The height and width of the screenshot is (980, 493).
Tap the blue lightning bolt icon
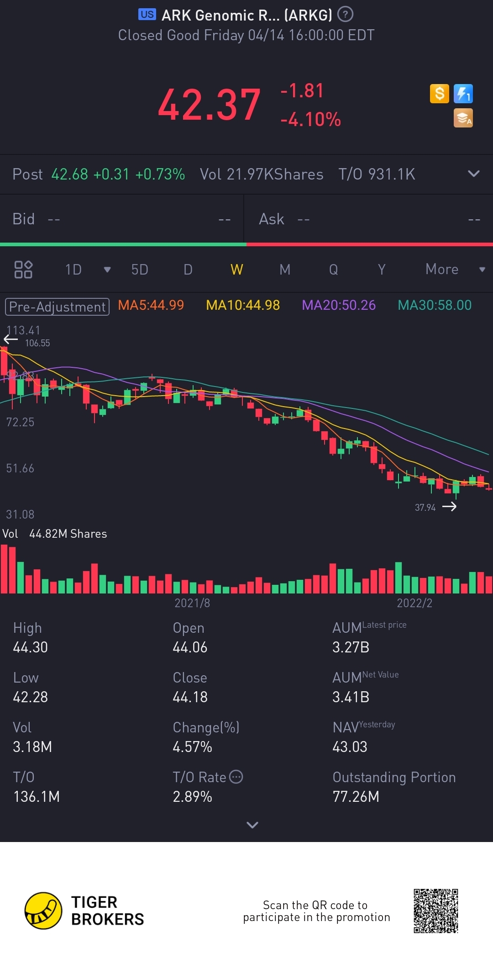tap(463, 94)
